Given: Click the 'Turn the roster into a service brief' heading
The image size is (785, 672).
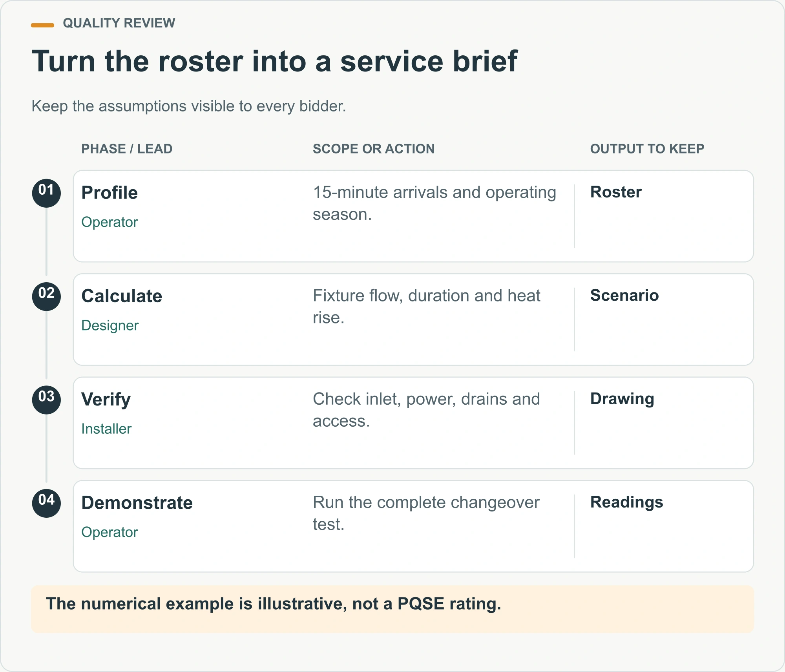Looking at the screenshot, I should click(275, 61).
